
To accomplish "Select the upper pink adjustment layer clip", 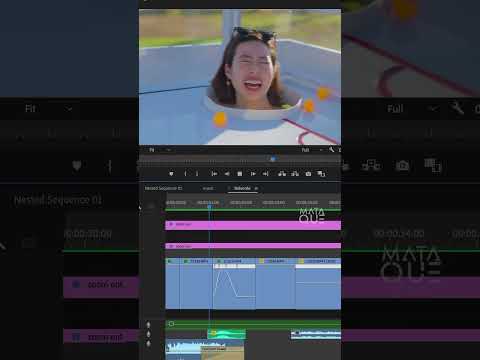I will coord(253,225).
